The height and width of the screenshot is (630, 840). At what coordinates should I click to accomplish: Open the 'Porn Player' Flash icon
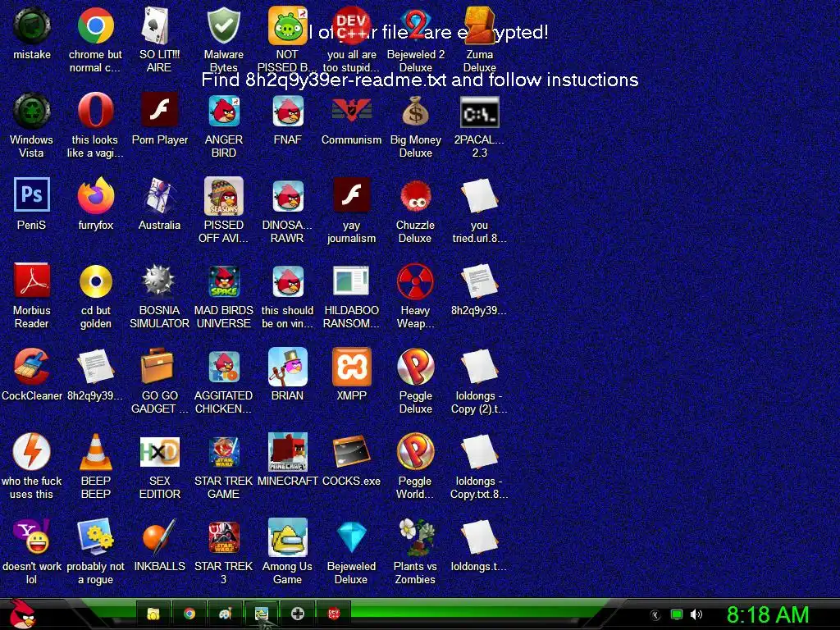pyautogui.click(x=159, y=111)
